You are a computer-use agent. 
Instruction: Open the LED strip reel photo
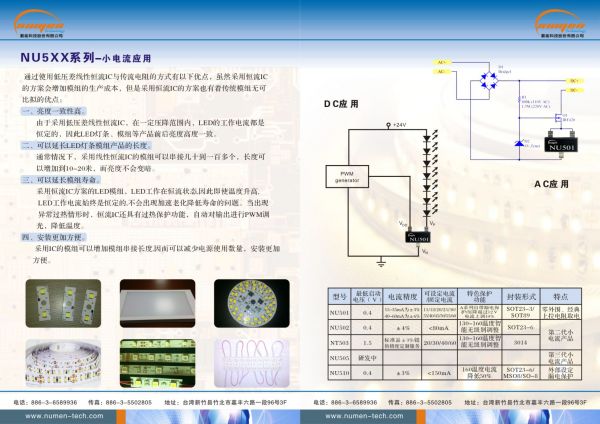tap(64, 363)
